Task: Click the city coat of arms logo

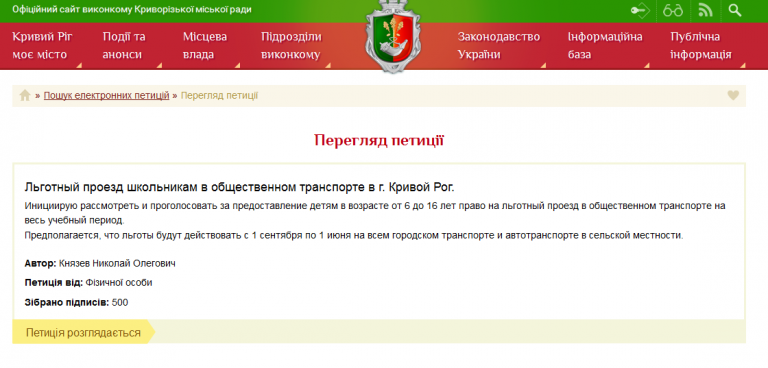Action: click(x=393, y=38)
